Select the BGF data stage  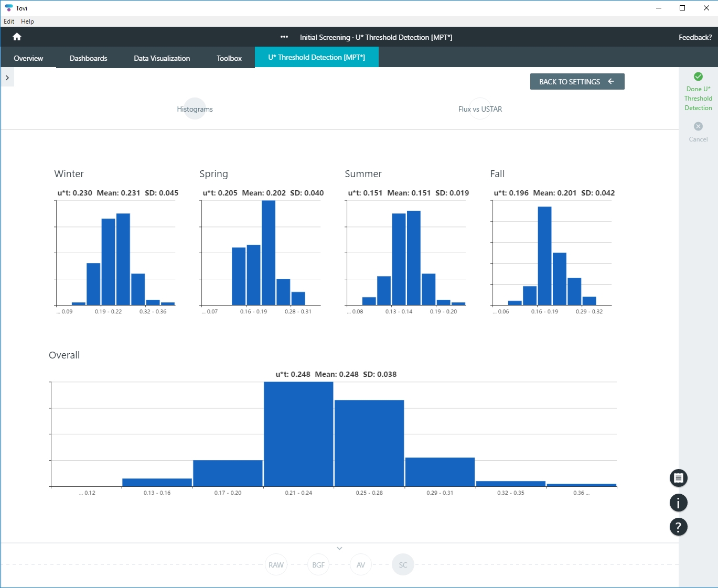pyautogui.click(x=318, y=565)
